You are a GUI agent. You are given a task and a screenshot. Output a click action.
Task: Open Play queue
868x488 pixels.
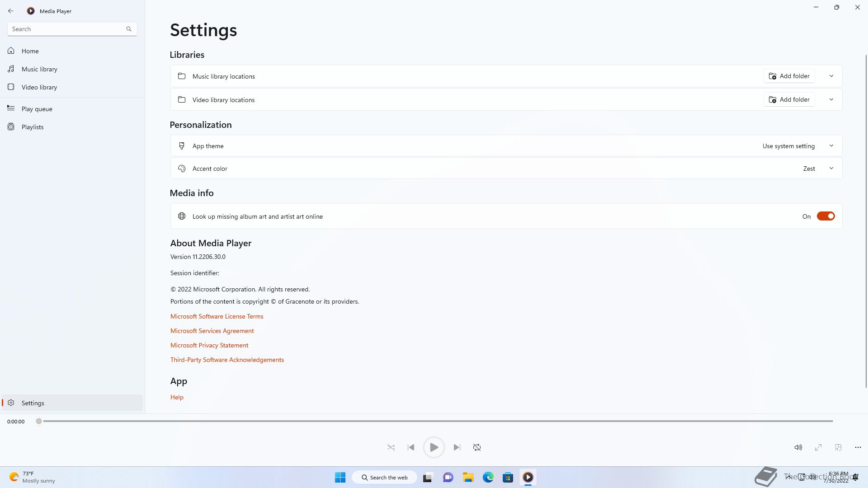(x=72, y=109)
